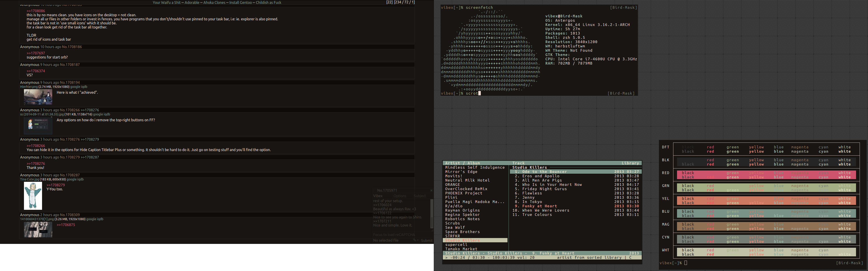
Task: Open the Adorable board link in header
Action: click(192, 2)
